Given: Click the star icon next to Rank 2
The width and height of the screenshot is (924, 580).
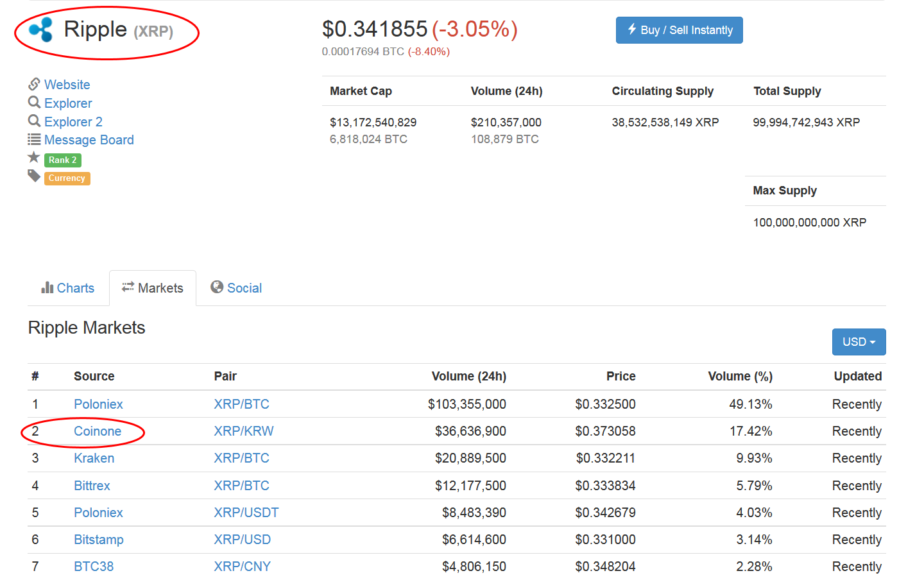Looking at the screenshot, I should [34, 157].
